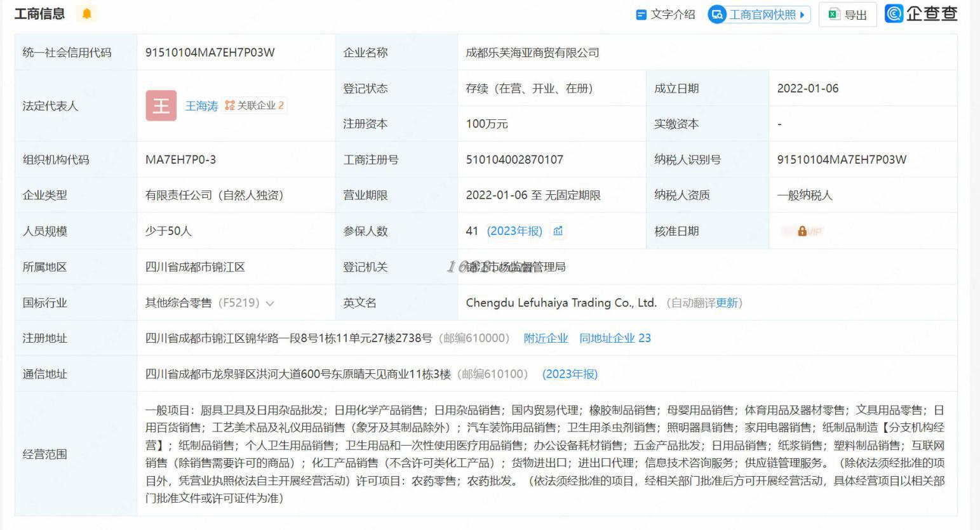This screenshot has height=530, width=980.
Task: Click company name 成都乐芙海亚商贸有限公司
Action: tap(532, 53)
